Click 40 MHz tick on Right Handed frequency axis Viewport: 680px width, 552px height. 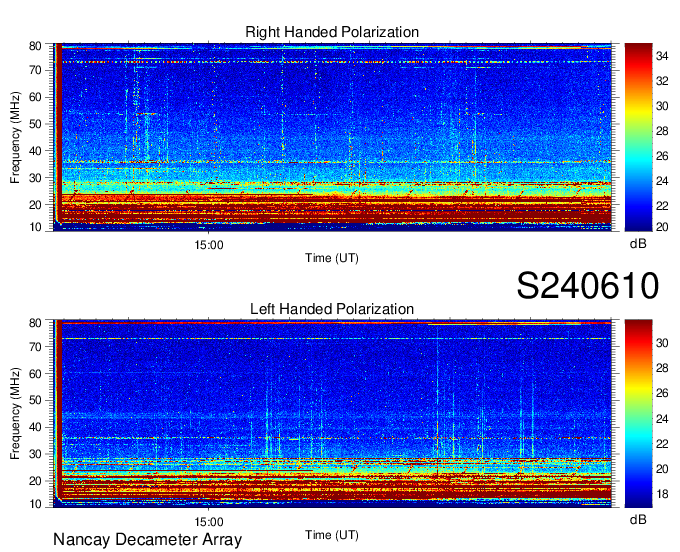(35, 151)
